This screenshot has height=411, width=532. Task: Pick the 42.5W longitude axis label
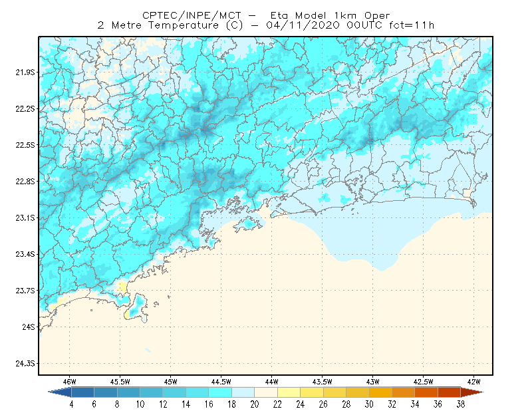coord(424,382)
